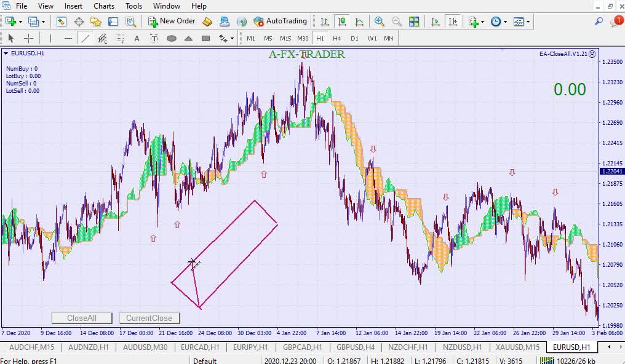Click the zoom in magnifier icon
Viewport: 625px width, 364px height.
380,22
